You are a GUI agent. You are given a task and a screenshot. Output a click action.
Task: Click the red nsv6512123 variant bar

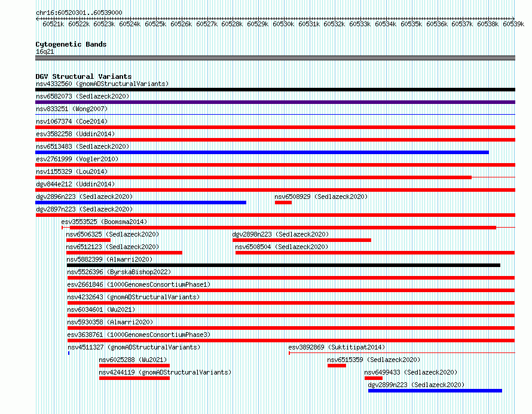tap(124, 253)
